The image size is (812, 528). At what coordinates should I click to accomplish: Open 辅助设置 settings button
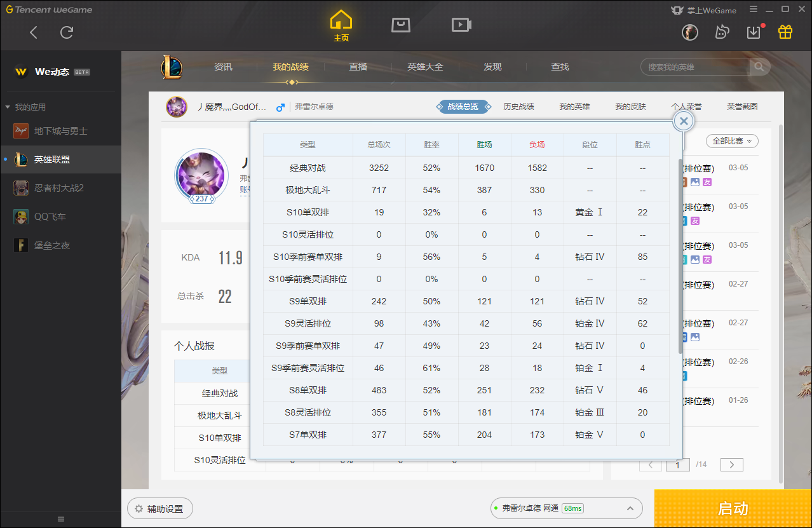[x=160, y=509]
